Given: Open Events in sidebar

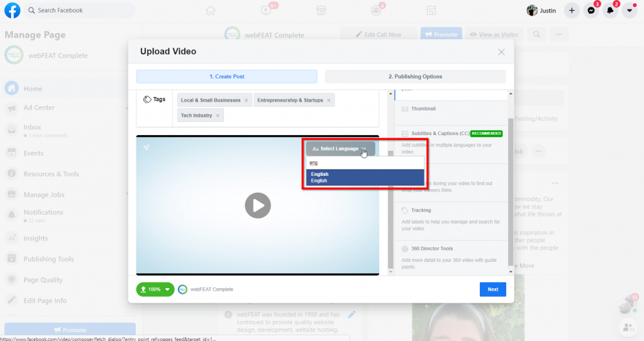Looking at the screenshot, I should (x=33, y=153).
